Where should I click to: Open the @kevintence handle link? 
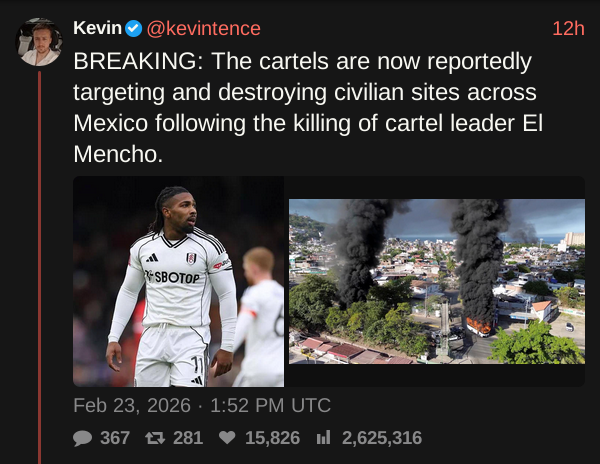tap(204, 29)
